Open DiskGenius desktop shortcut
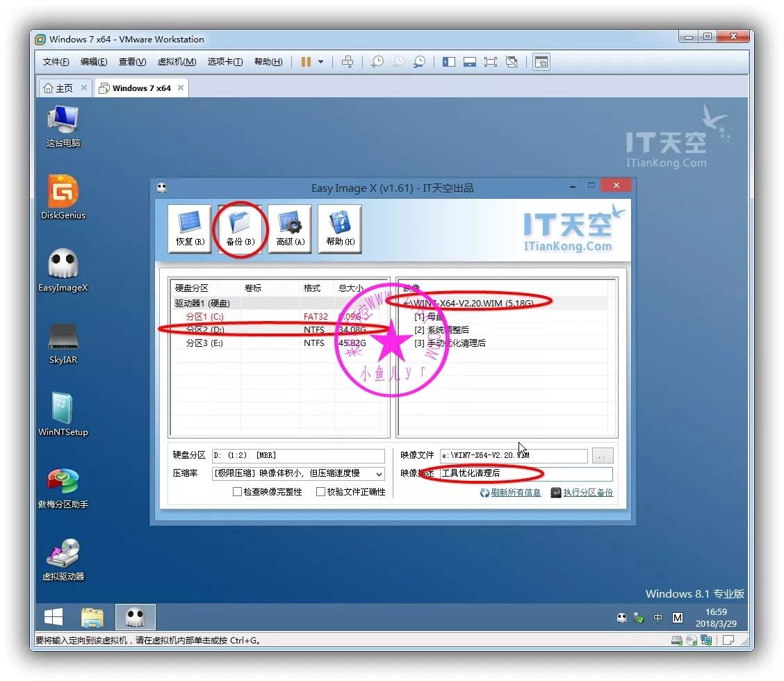 (x=63, y=197)
